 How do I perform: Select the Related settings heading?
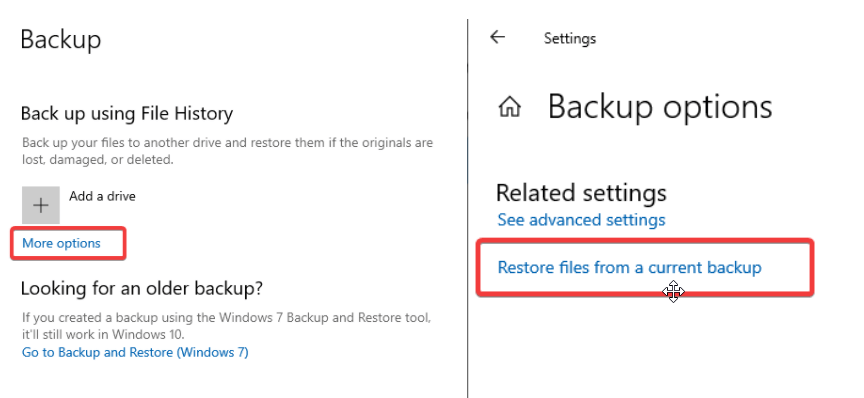tap(581, 192)
